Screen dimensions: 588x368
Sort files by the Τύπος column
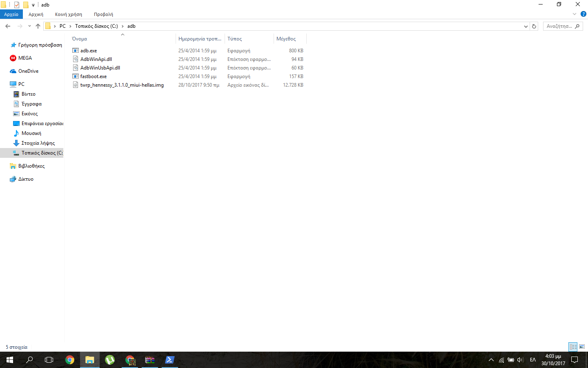click(235, 39)
